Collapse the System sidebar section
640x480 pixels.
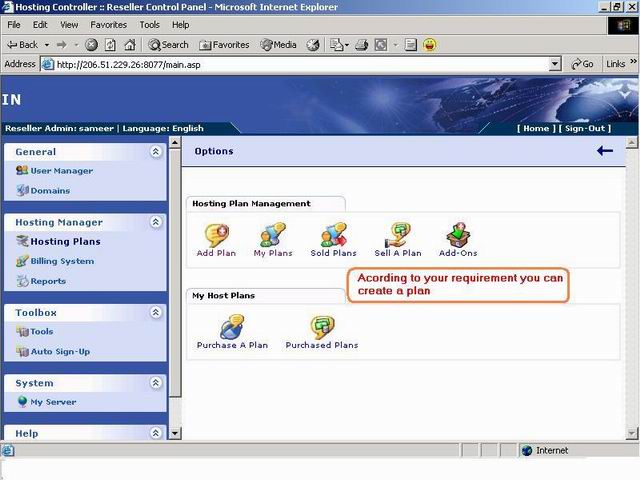pos(156,383)
